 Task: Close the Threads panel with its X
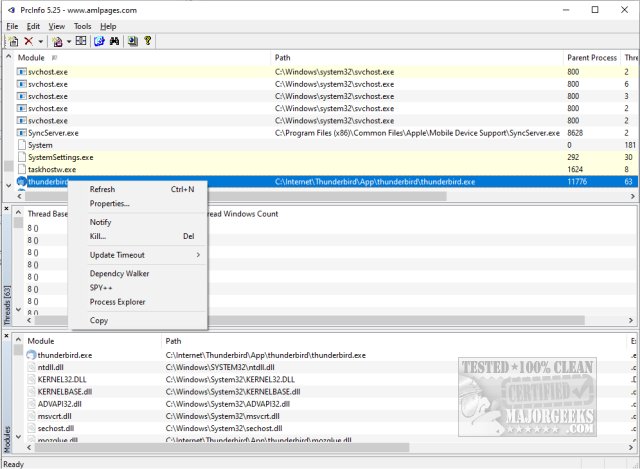coord(7,207)
